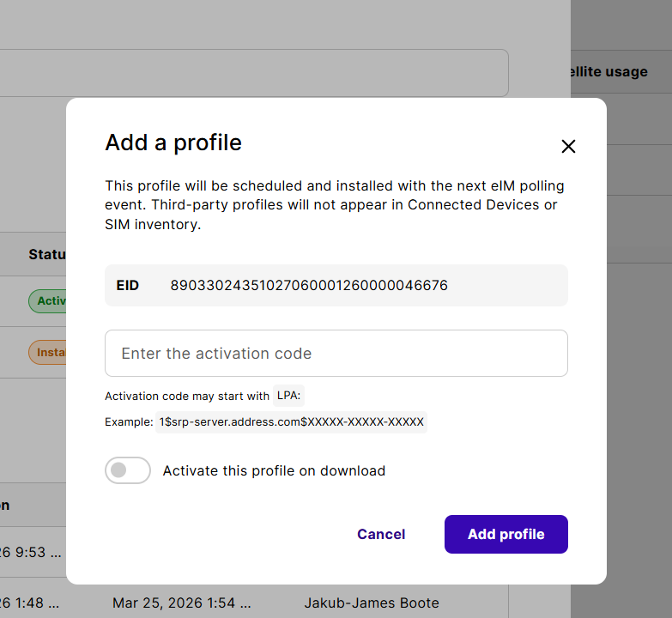Click the Mar 25, 2026 1:54 date cell
The width and height of the screenshot is (672, 618).
[x=180, y=603]
